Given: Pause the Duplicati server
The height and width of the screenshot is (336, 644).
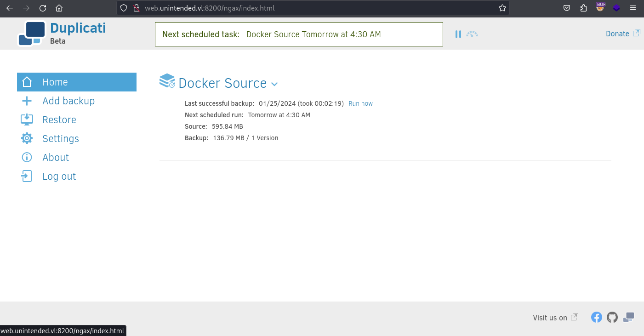Looking at the screenshot, I should [458, 34].
